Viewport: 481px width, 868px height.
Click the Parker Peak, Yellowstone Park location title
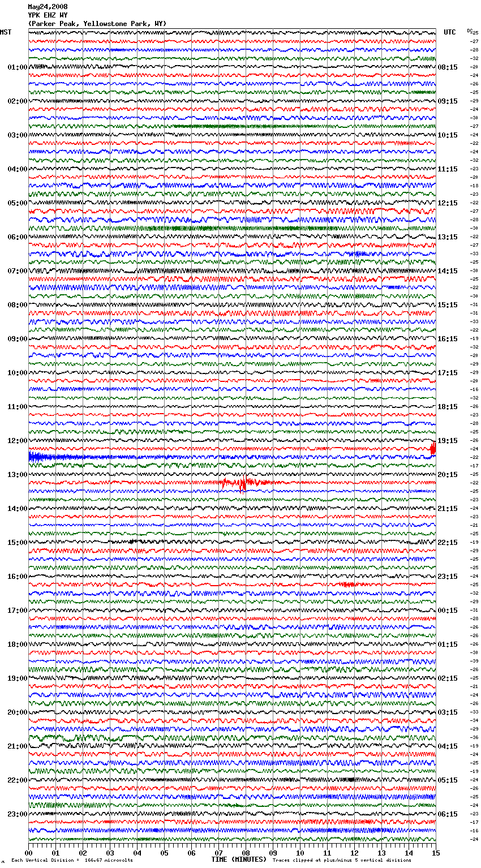(x=97, y=24)
